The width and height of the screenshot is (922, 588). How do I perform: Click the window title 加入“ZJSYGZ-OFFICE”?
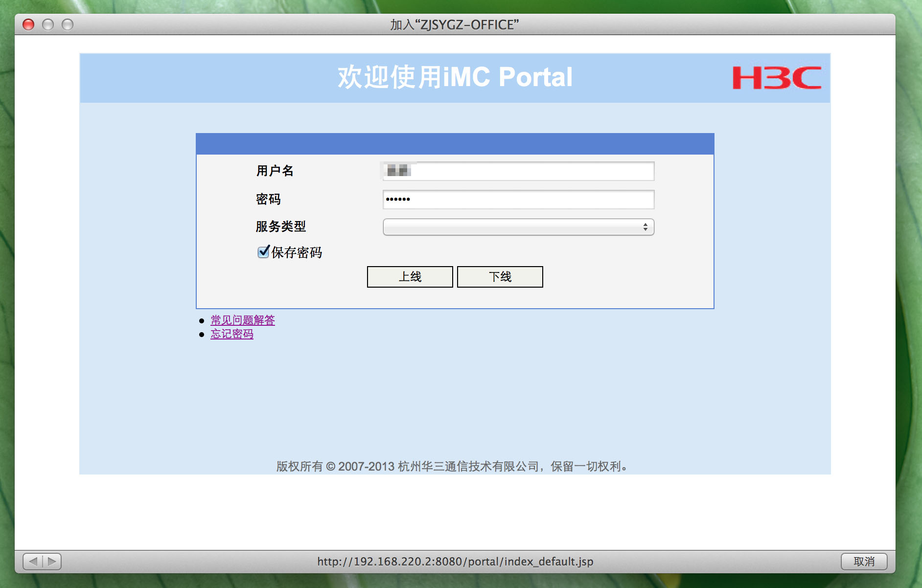(455, 24)
